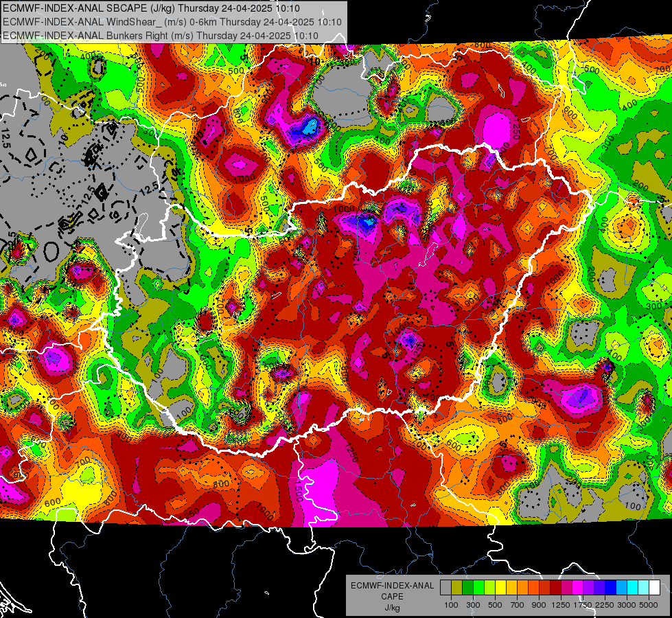Click the cyan legend swatch
The width and height of the screenshot is (672, 618).
633,587
